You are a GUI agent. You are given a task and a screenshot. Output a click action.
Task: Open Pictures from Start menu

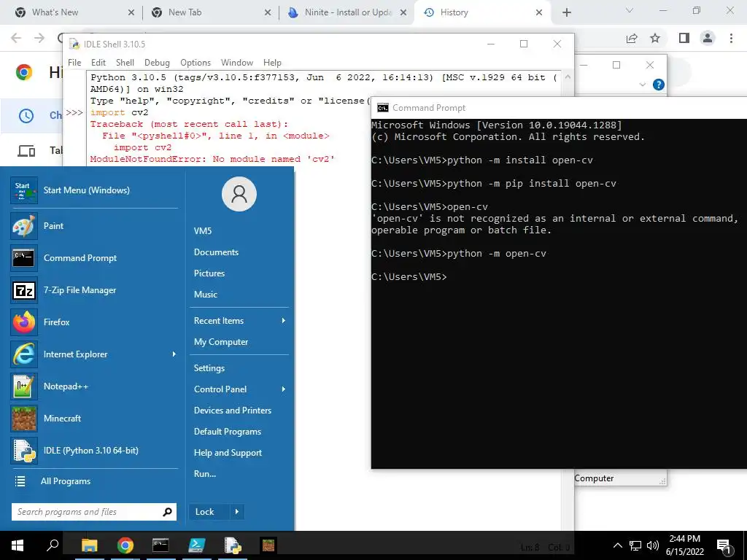[x=209, y=273]
